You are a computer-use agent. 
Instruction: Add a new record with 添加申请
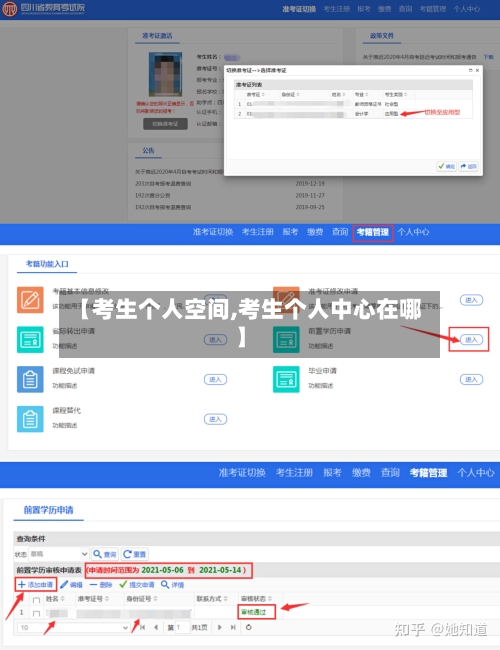(36, 585)
